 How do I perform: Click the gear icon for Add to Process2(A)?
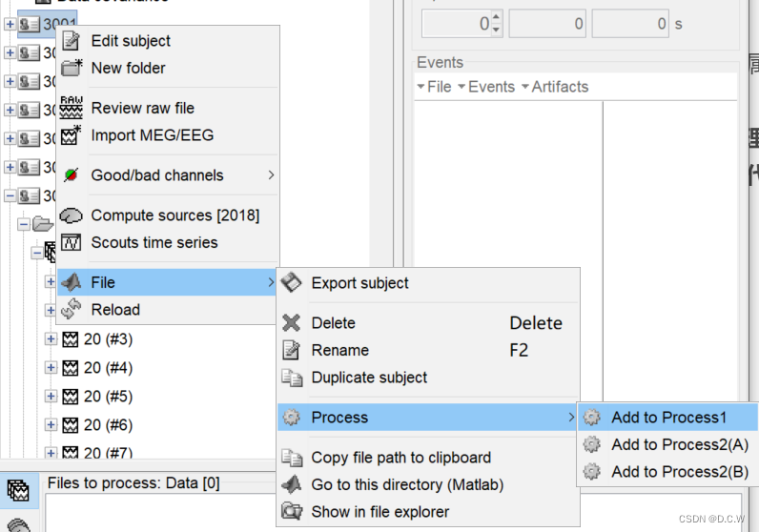591,444
